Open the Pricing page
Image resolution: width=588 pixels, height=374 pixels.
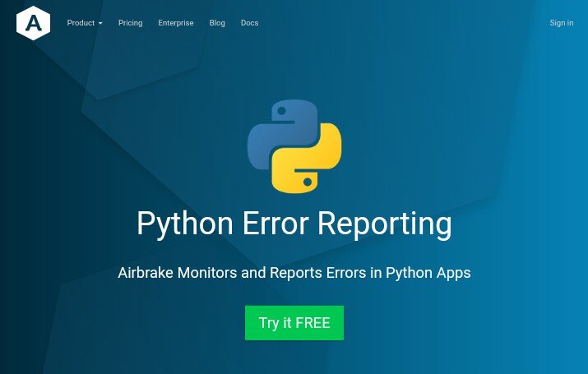point(131,23)
